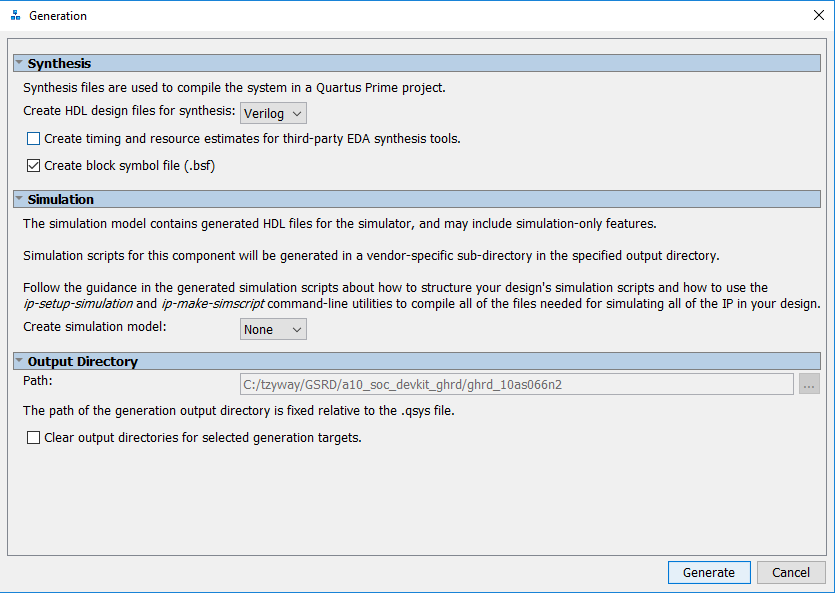This screenshot has height=593, width=835.
Task: Enable timing and resource estimates checkbox
Action: [34, 139]
